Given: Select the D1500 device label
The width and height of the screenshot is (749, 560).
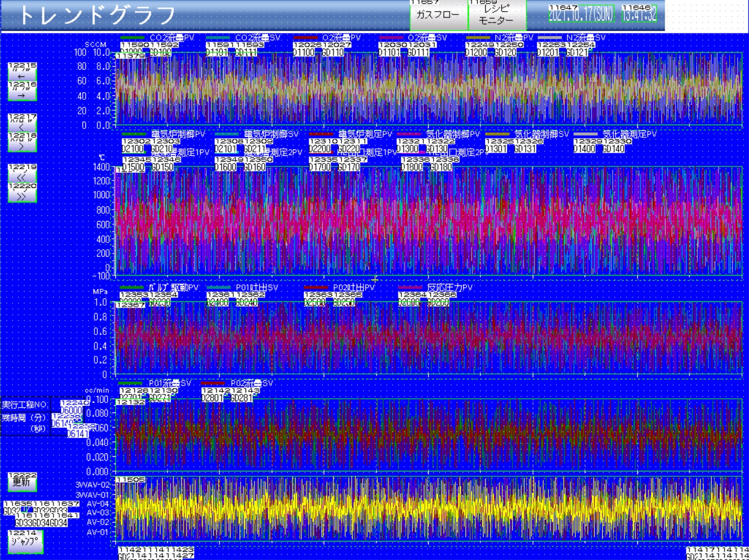Looking at the screenshot, I should pos(133,167).
